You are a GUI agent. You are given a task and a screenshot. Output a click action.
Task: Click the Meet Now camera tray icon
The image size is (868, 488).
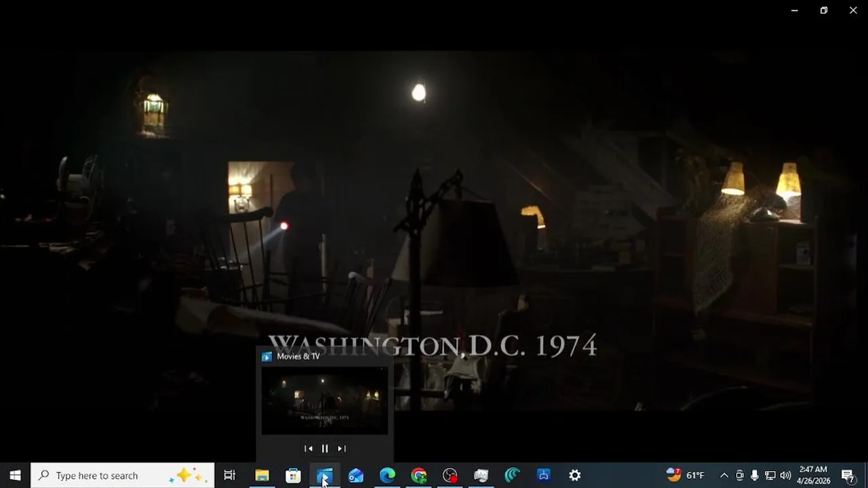click(740, 475)
